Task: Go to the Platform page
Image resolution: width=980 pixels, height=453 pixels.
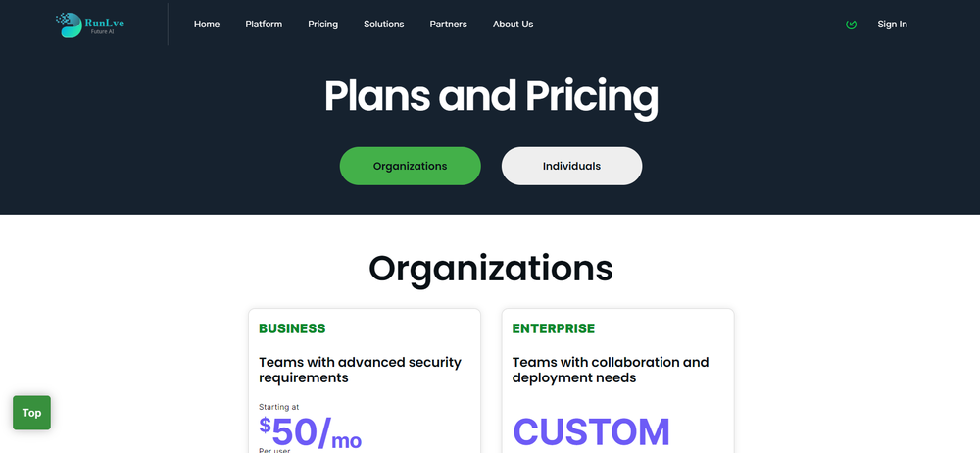Action: [x=264, y=25]
